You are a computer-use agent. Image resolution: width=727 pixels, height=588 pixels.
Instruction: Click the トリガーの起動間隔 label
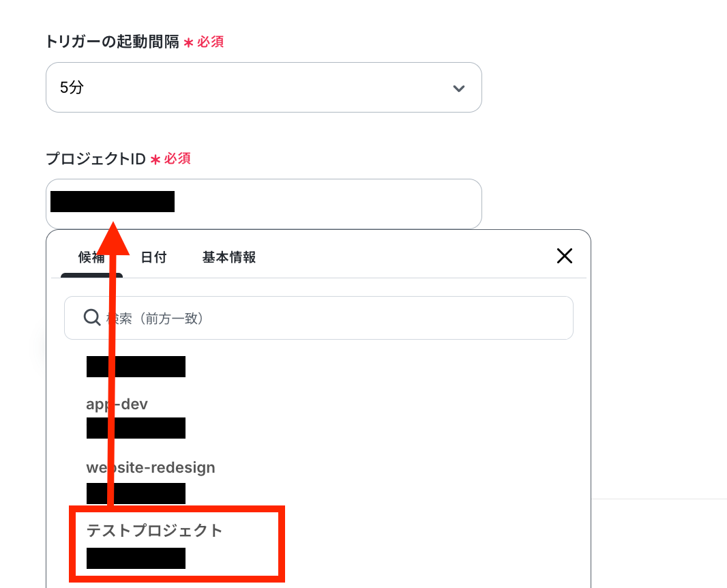113,42
